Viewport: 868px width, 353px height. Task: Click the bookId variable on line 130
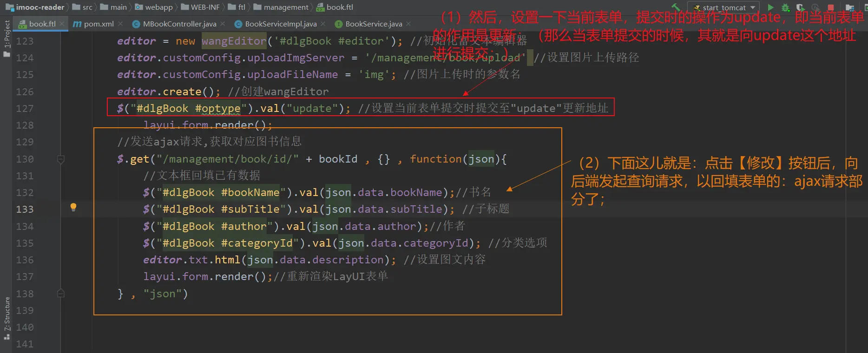point(338,159)
